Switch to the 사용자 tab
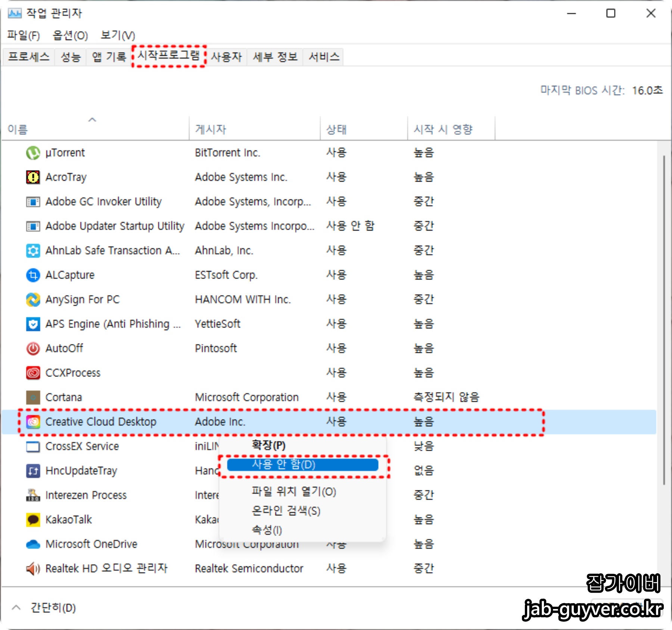The image size is (672, 630). pyautogui.click(x=226, y=57)
